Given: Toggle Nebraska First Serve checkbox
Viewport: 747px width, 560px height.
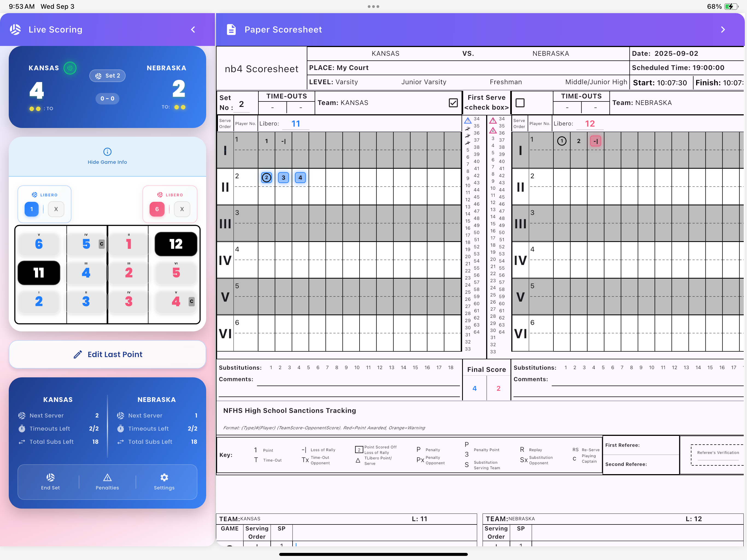Looking at the screenshot, I should (x=520, y=103).
